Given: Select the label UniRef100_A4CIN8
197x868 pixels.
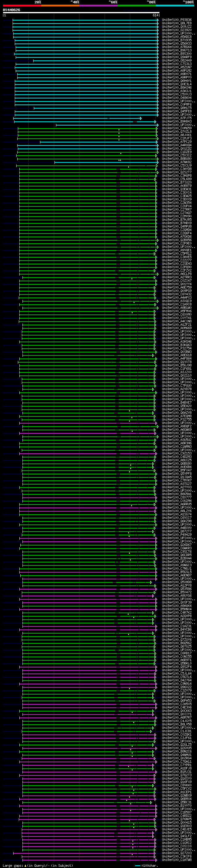Looking at the screenshot, I should [177, 321].
